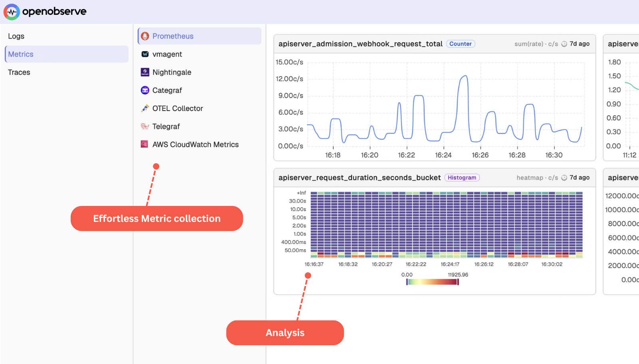Open the Traces section

19,72
